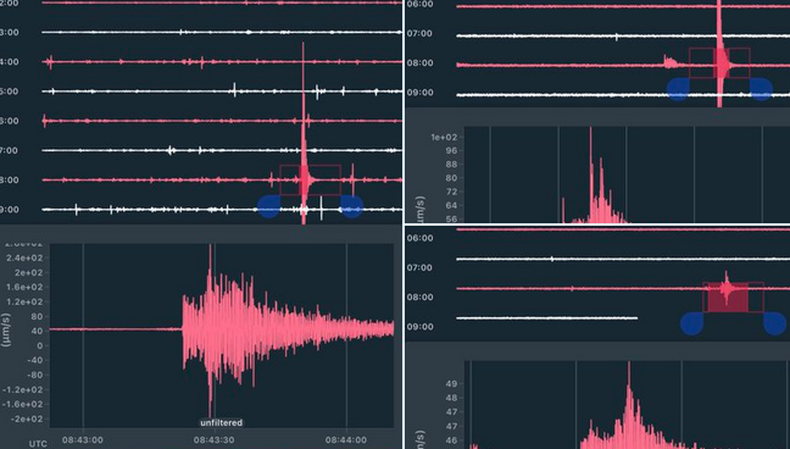Click the red selection box on the large left helicorder
Screen dimensions: 790x449
(x=310, y=180)
